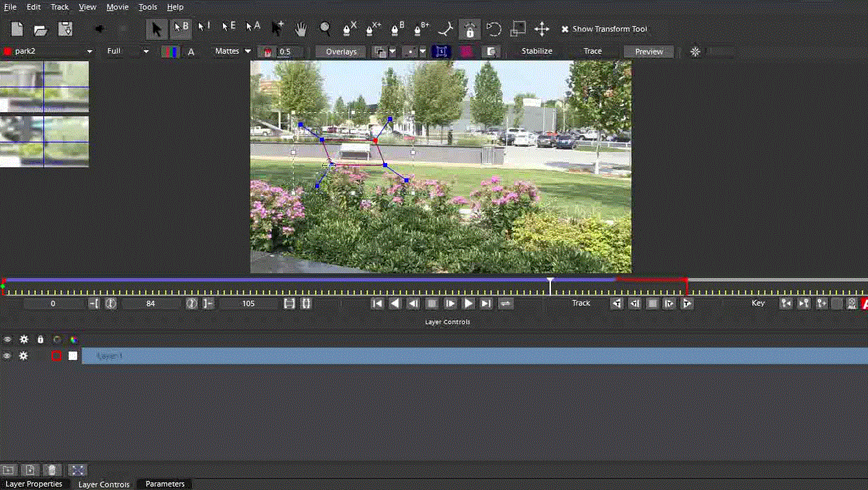The image size is (868, 490).
Task: Save the project with the disk icon
Action: point(65,29)
